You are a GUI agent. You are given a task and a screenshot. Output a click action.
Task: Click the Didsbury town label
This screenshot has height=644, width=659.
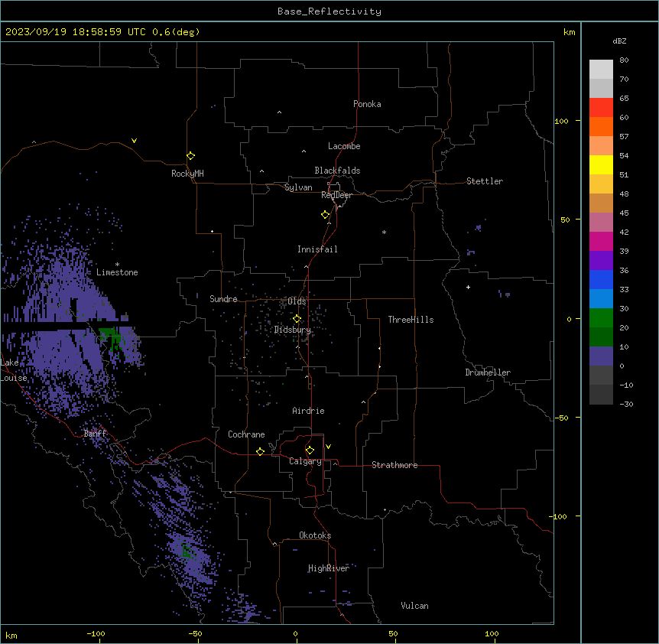point(293,330)
